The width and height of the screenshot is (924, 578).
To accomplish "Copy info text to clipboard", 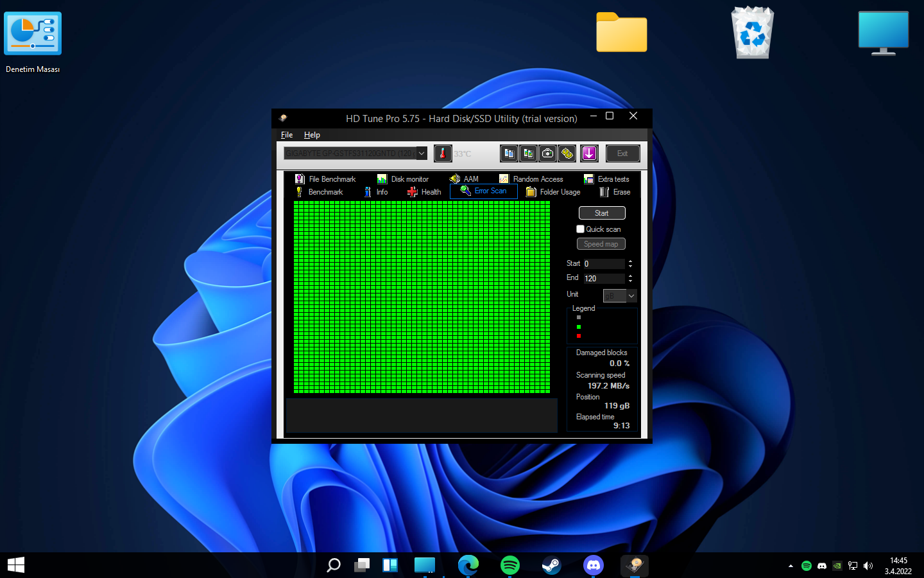I will 509,153.
